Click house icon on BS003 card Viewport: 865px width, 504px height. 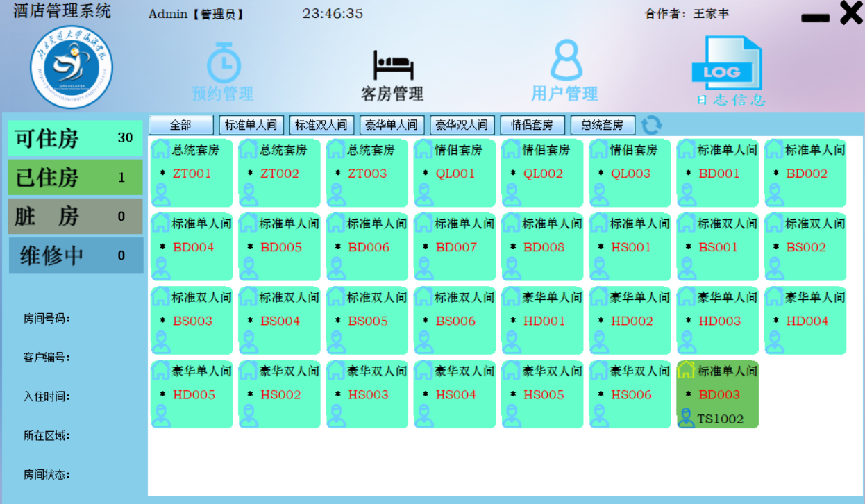(x=161, y=296)
